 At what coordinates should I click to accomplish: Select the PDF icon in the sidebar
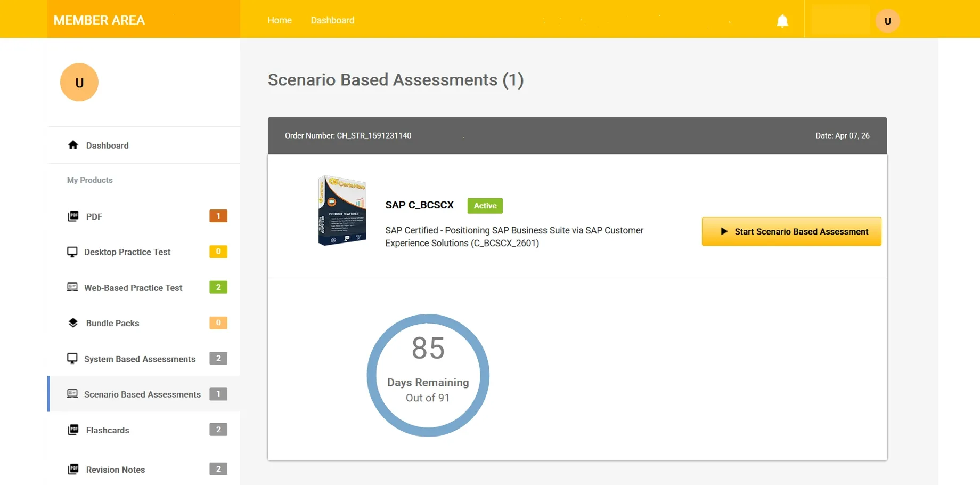click(73, 216)
